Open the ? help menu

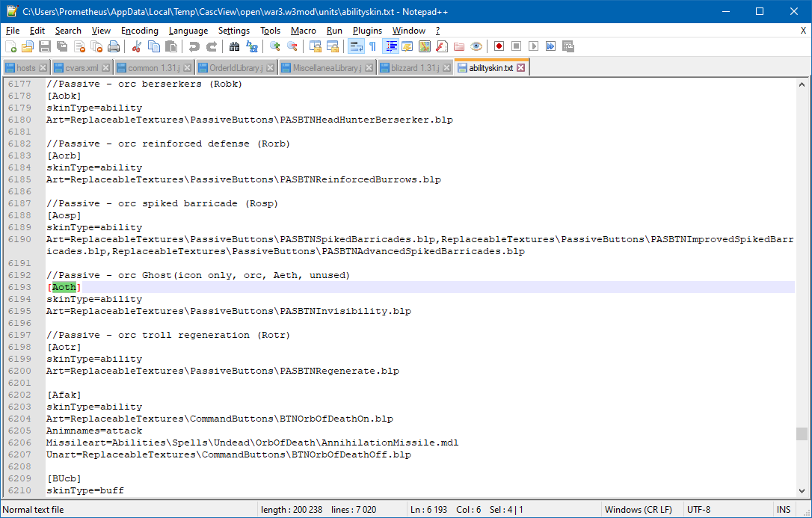pos(437,31)
